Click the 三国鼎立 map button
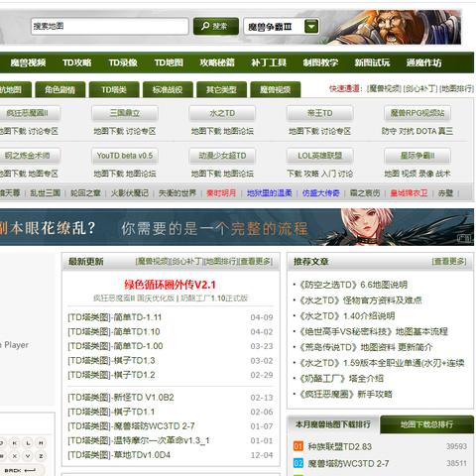Viewport: 476px width, 476px height. coord(125,113)
